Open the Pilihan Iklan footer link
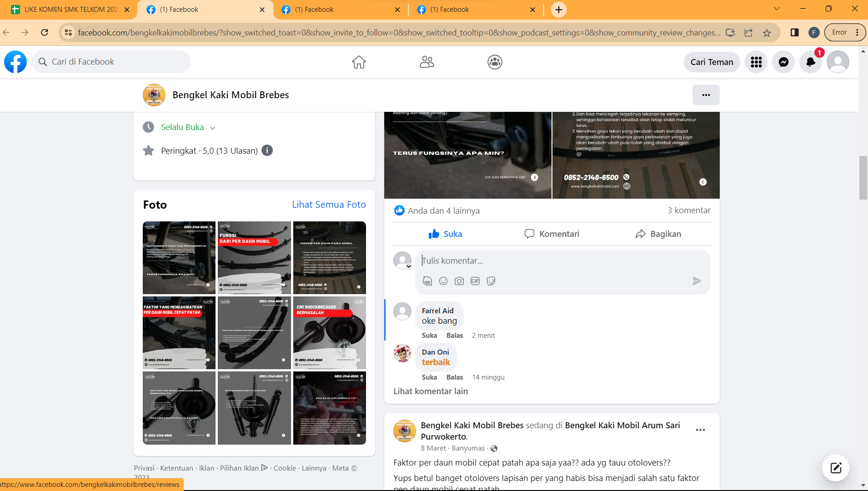 pyautogui.click(x=239, y=468)
